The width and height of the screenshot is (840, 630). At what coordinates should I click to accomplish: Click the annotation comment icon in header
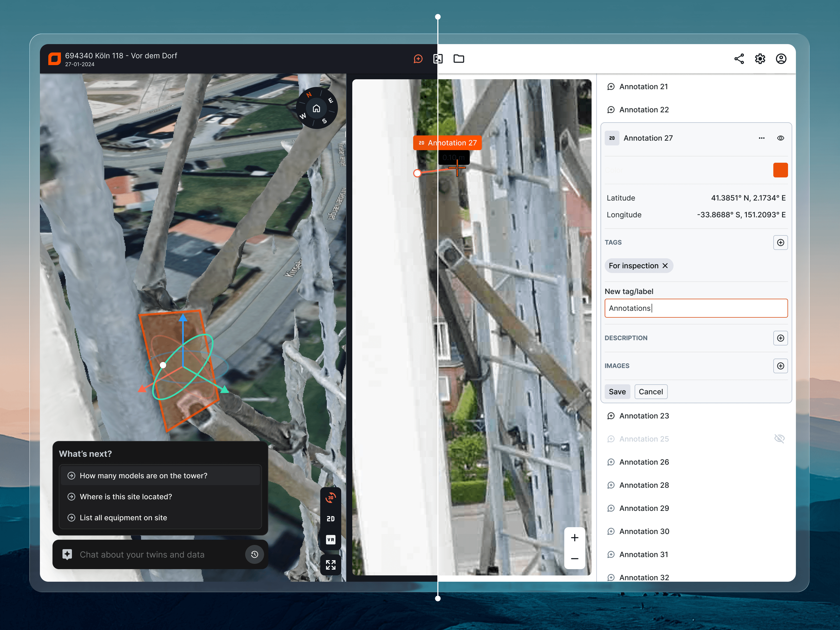418,59
